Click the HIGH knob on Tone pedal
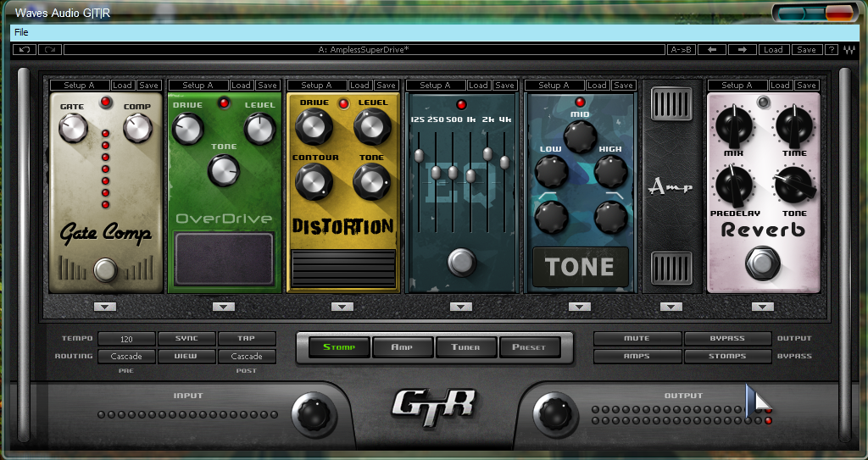Image resolution: width=868 pixels, height=460 pixels. 610,172
